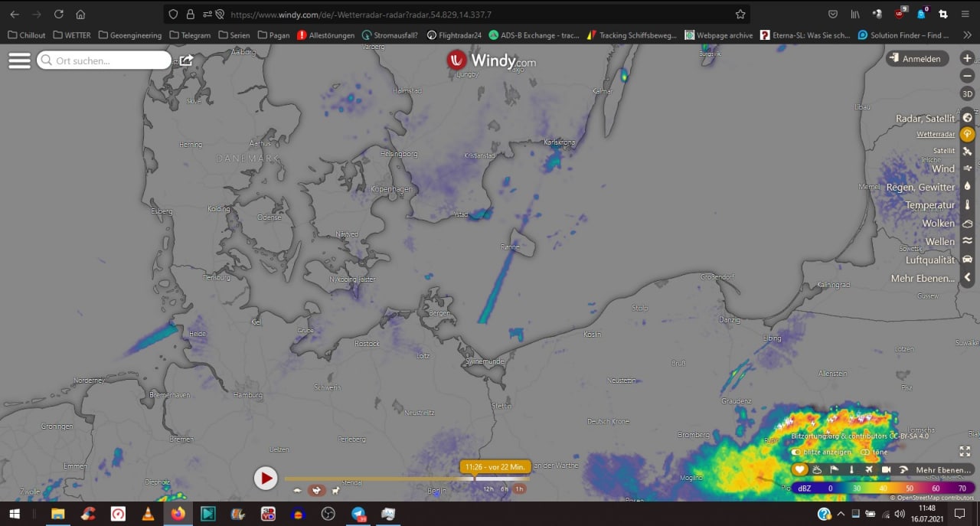
Task: Play the radar animation
Action: tap(265, 479)
